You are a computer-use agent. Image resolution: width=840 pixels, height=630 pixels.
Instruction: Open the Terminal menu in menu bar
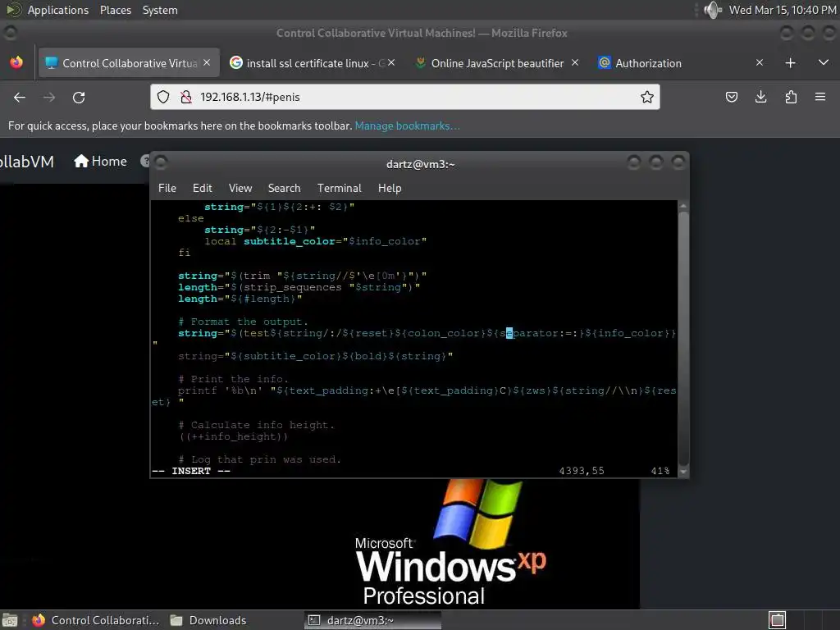[339, 188]
